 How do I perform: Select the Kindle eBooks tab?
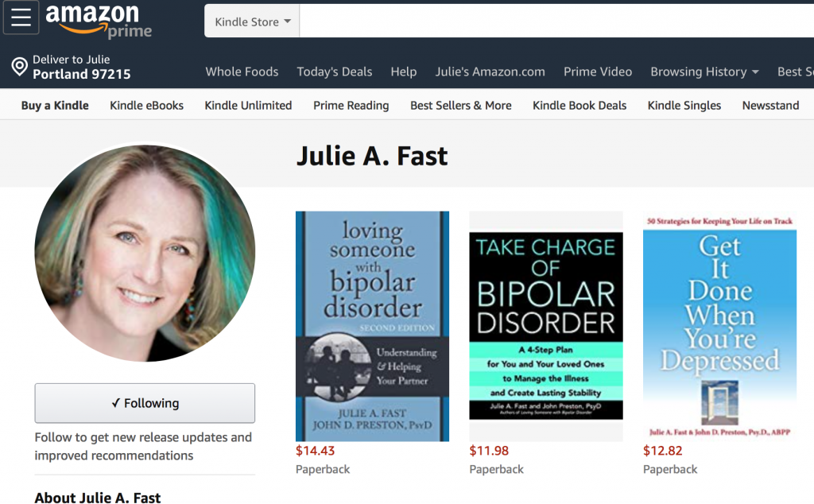tap(146, 106)
